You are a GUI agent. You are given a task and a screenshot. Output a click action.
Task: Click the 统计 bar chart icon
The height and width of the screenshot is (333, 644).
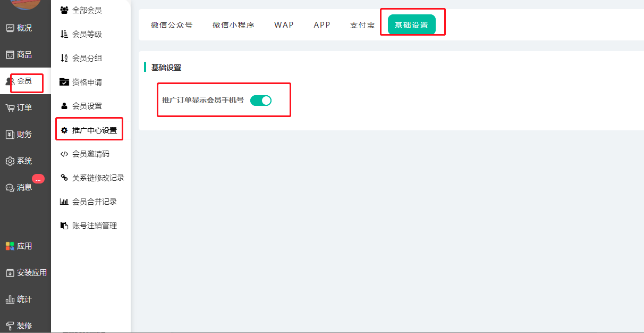click(10, 299)
